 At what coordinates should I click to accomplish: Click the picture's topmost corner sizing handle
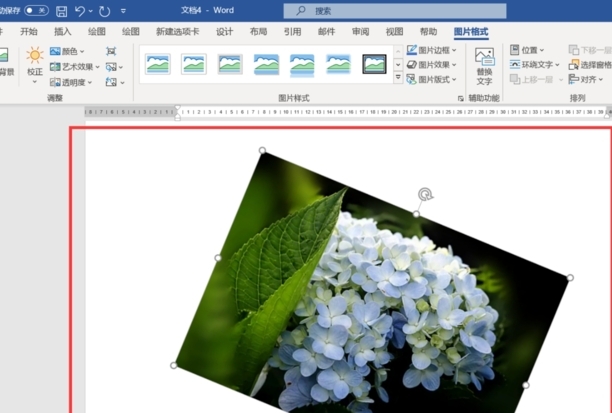(x=262, y=150)
